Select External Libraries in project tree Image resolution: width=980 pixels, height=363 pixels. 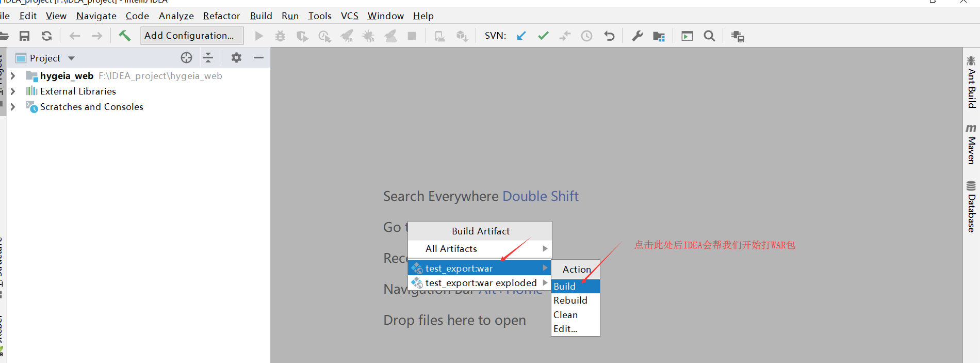(x=78, y=91)
